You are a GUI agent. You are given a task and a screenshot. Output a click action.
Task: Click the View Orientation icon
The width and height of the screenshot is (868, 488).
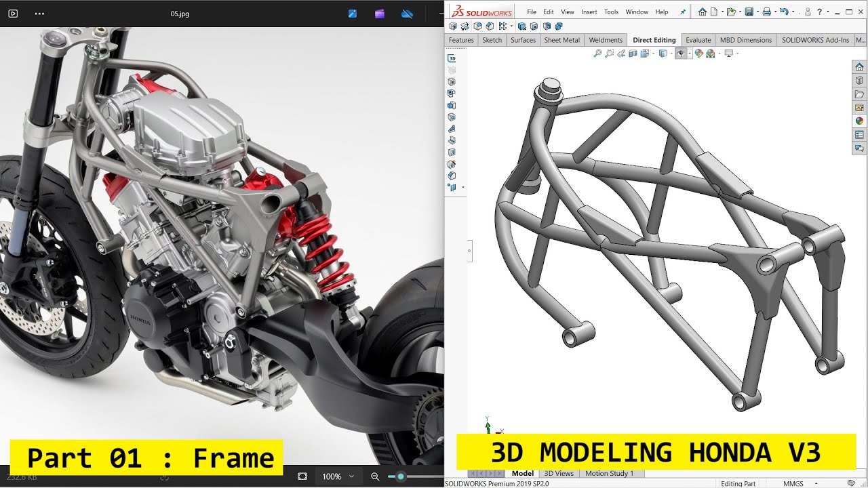tap(644, 54)
